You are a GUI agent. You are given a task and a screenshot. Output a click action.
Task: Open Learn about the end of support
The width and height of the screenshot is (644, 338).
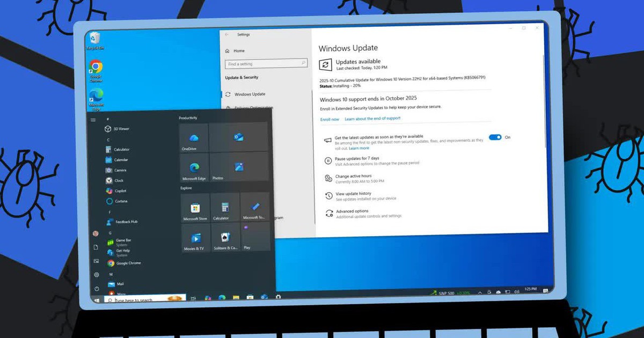pyautogui.click(x=372, y=119)
